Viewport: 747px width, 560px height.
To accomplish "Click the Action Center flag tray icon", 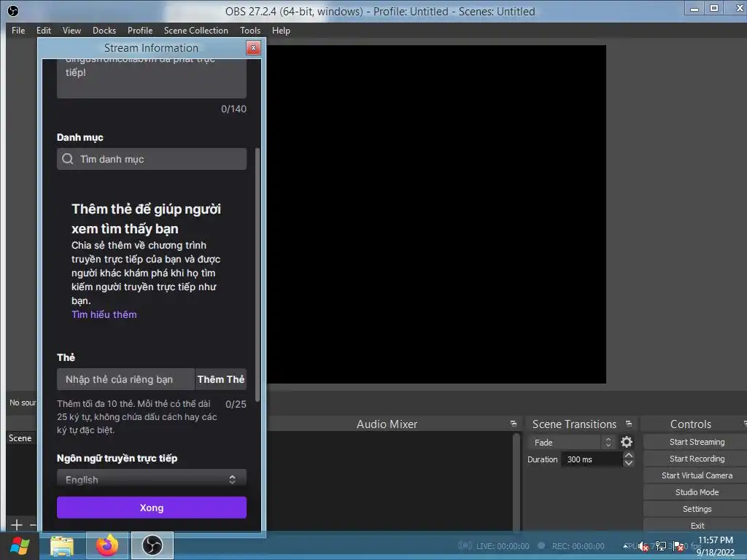I will [x=678, y=546].
